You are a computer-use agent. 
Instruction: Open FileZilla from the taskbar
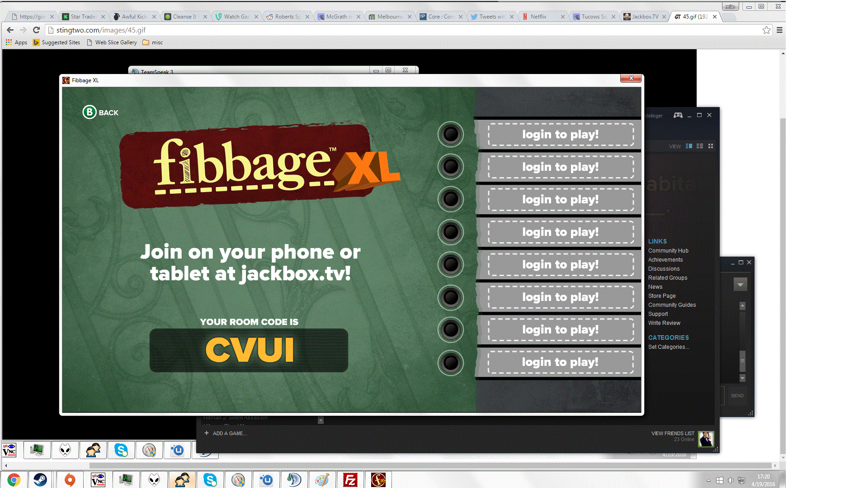pos(350,479)
